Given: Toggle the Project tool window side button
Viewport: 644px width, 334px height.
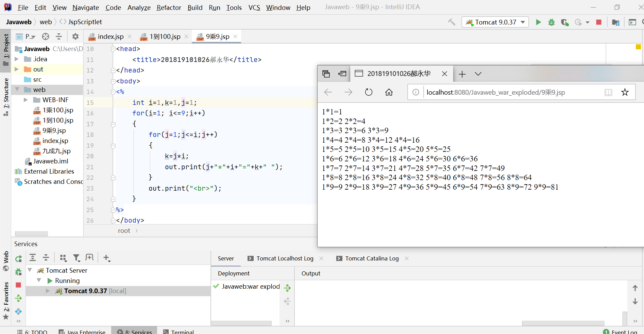Looking at the screenshot, I should click(6, 50).
